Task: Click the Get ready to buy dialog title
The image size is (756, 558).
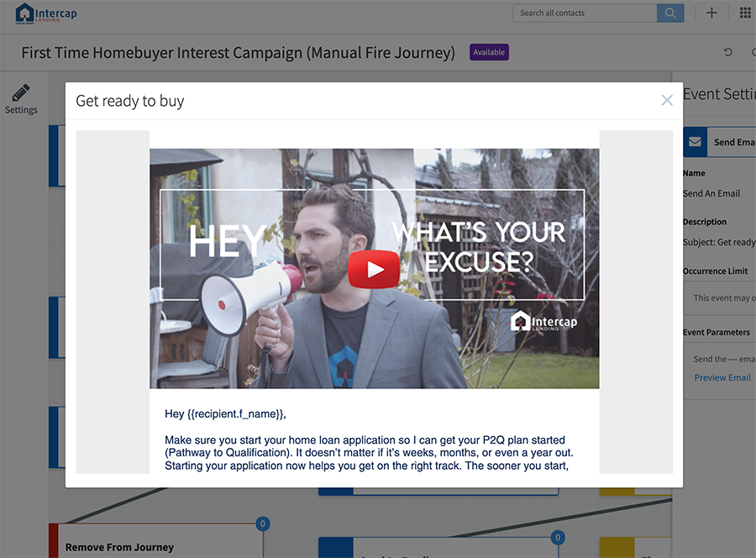Action: 130,101
